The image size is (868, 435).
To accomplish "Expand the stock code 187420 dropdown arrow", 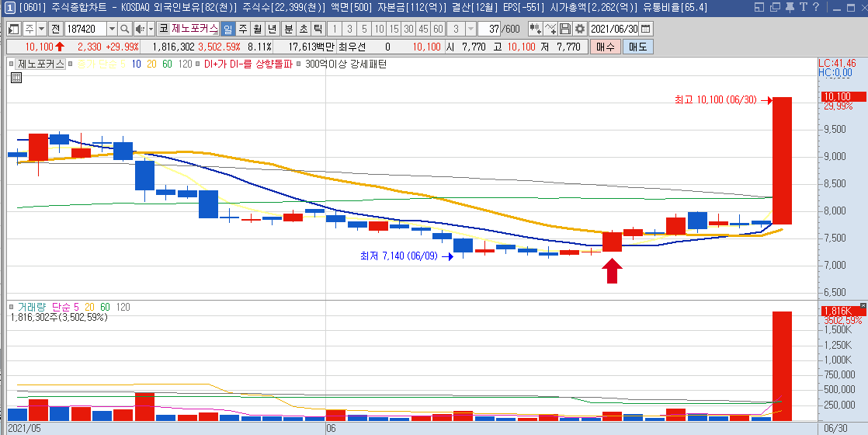I will [x=113, y=29].
